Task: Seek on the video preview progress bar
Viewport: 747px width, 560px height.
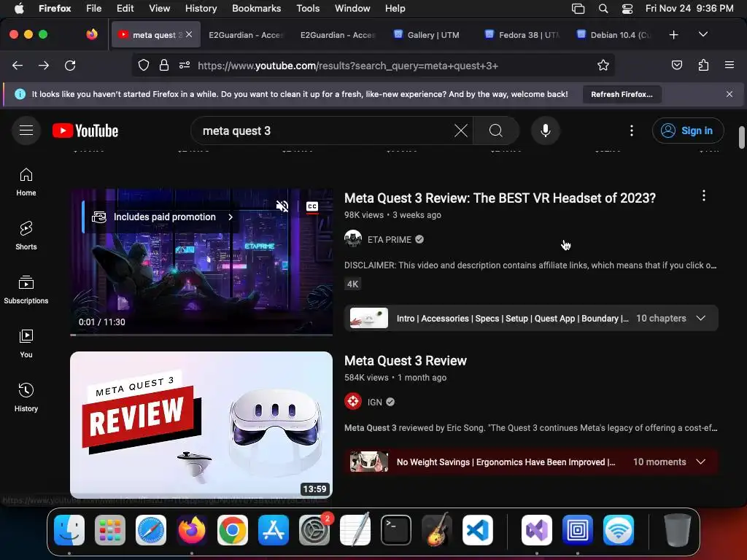Action: click(201, 335)
